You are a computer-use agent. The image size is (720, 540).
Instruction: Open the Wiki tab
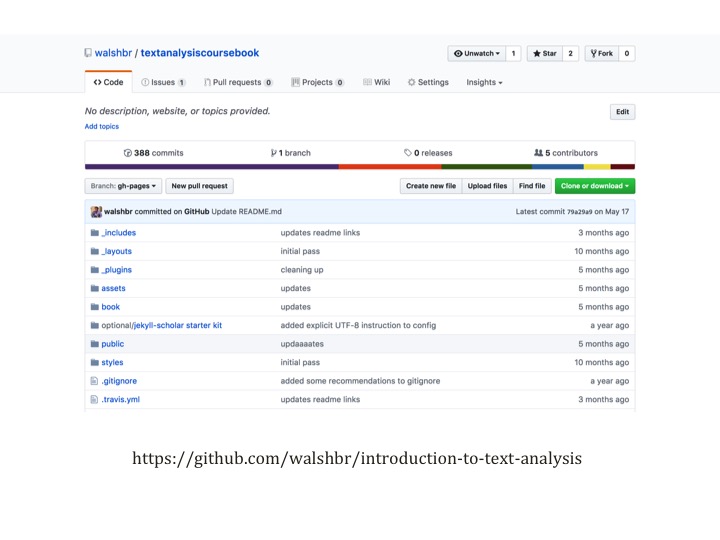[x=377, y=82]
